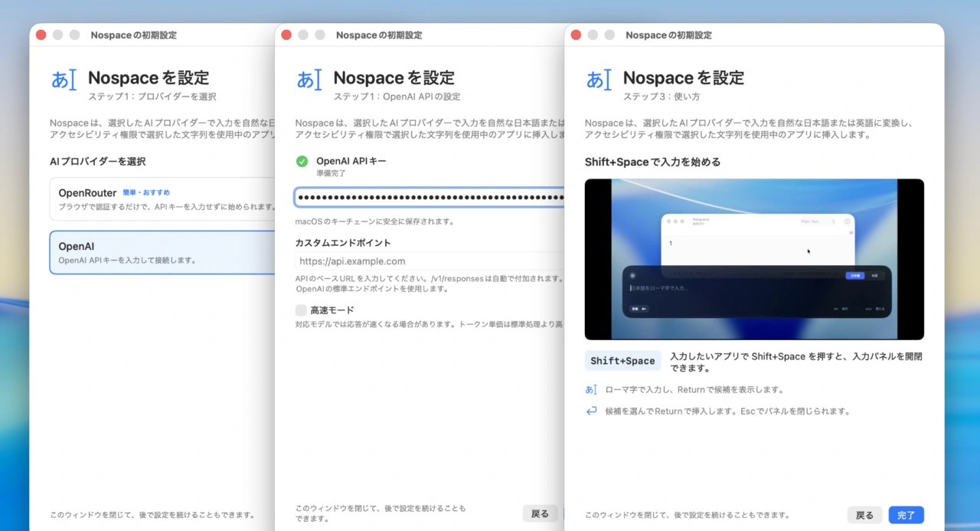This screenshot has width=980, height=531.
Task: Click the return-arrow icon beside the candidate instruction
Action: click(591, 411)
